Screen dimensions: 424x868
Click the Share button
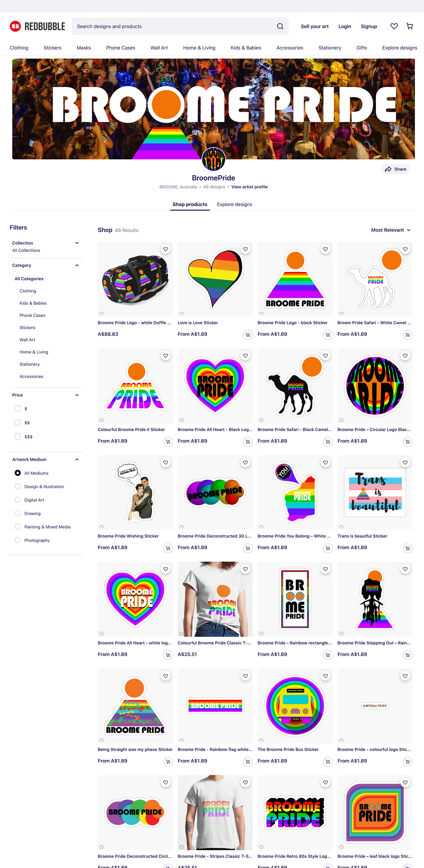pos(396,169)
